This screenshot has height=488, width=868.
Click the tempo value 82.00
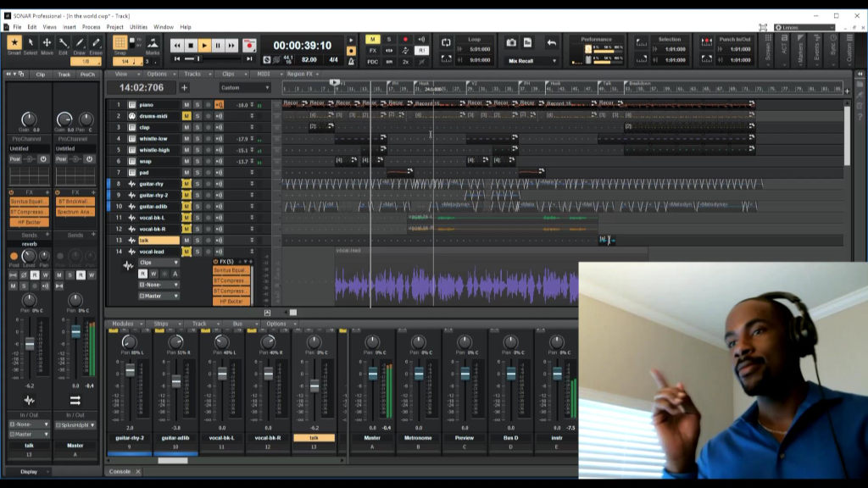(x=309, y=60)
